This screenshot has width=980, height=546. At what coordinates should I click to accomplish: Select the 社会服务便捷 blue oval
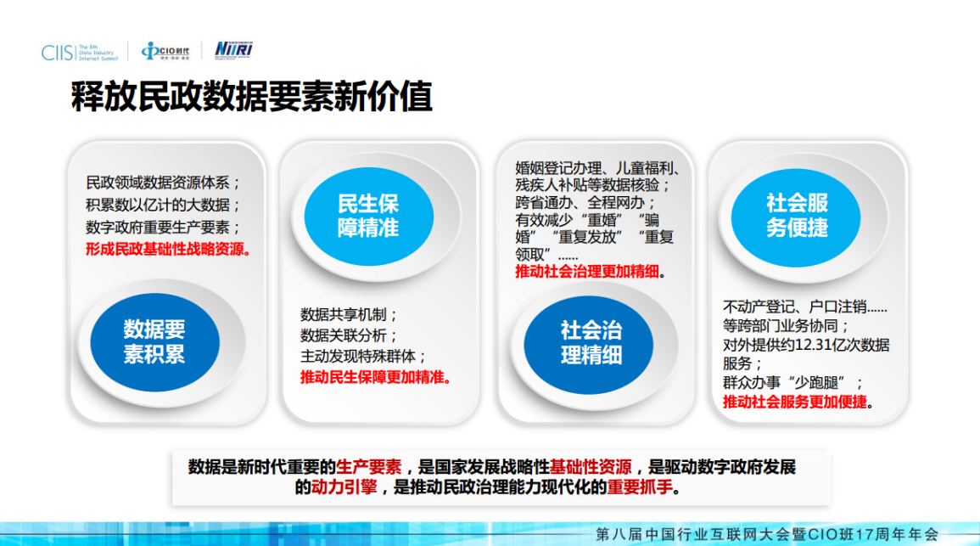(797, 216)
